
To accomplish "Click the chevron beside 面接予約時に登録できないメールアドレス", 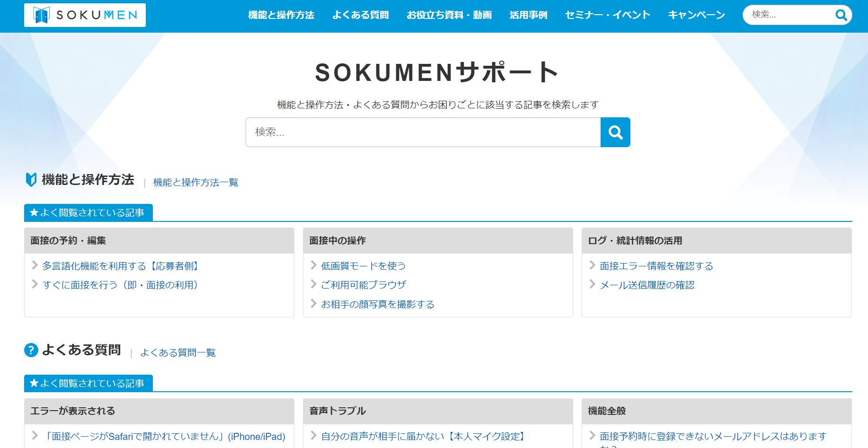I will (592, 436).
